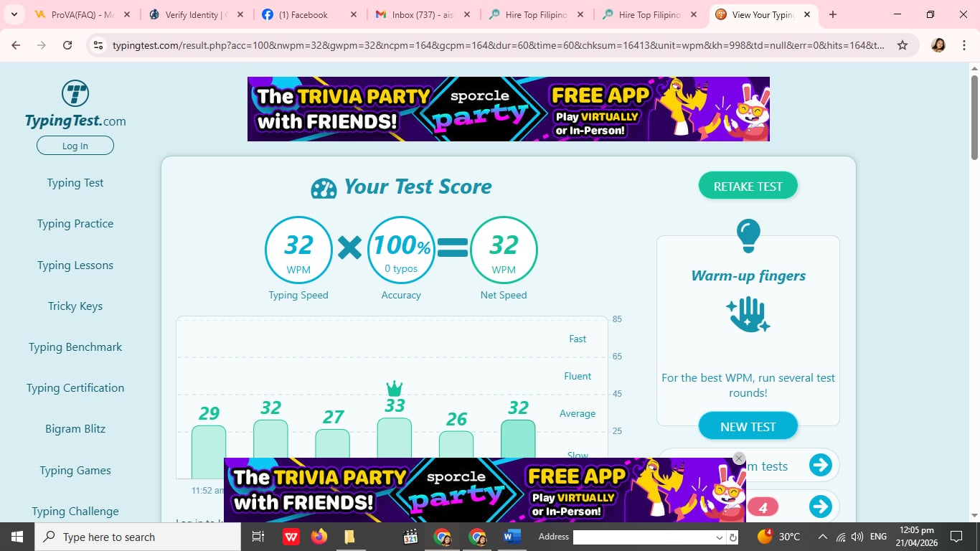Expand the tab search dropdown arrow

pyautogui.click(x=14, y=14)
